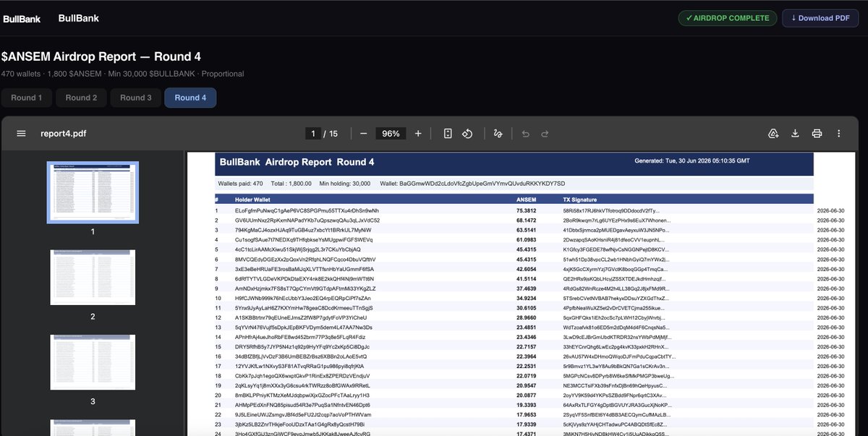Click the $ANSEM Airdrop Report Round 4 heading
The image size is (868, 436).
pyautogui.click(x=101, y=56)
